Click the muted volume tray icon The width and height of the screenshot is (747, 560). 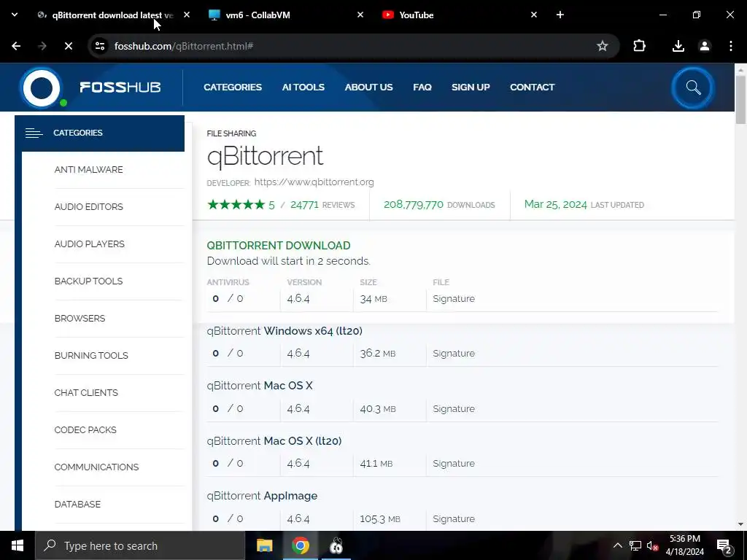coord(652,545)
